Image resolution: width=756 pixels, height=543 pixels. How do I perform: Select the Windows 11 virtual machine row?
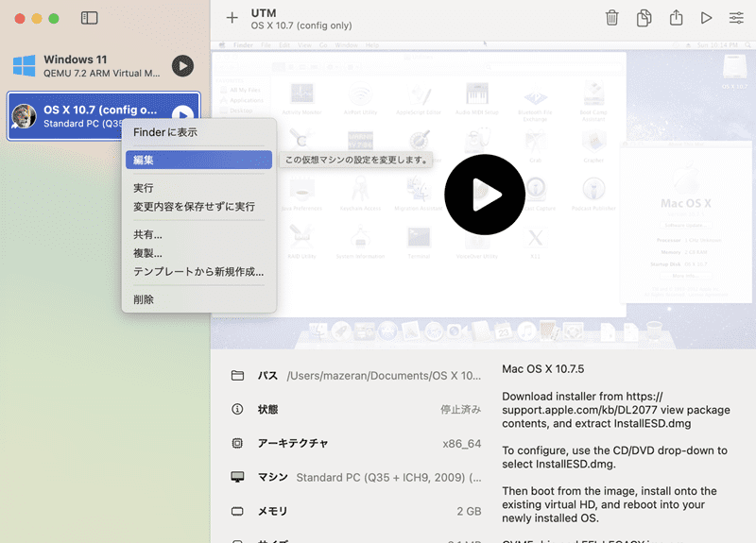tap(104, 66)
